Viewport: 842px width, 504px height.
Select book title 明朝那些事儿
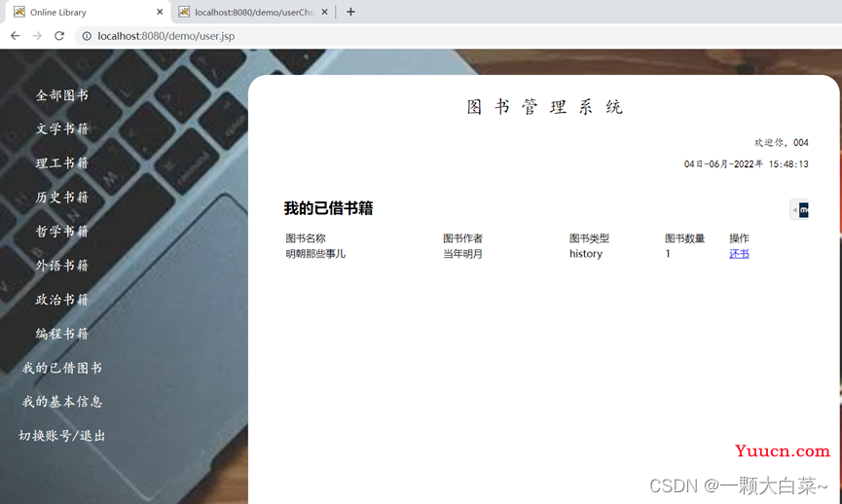[x=315, y=253]
